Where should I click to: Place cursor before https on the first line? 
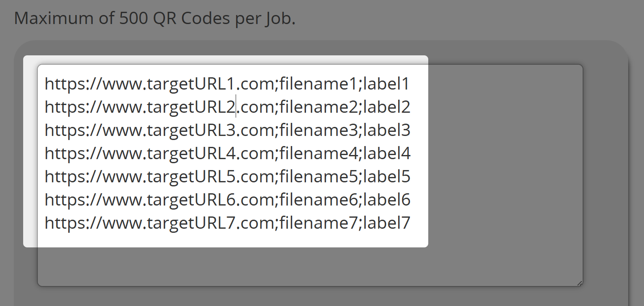[46, 84]
